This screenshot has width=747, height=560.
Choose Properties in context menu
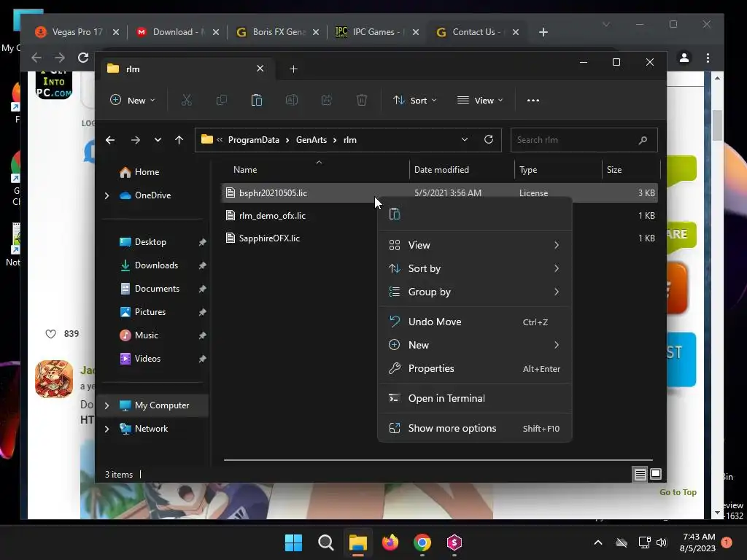click(474, 368)
